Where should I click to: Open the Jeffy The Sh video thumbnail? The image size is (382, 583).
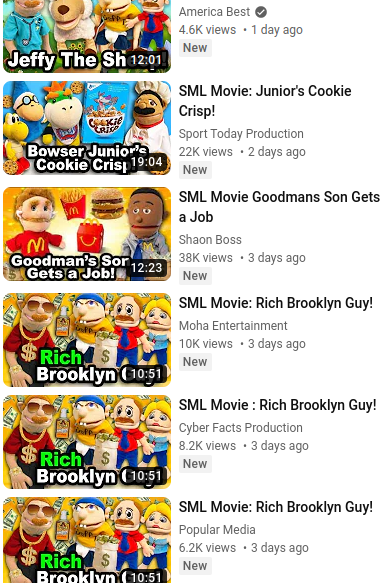point(87,36)
